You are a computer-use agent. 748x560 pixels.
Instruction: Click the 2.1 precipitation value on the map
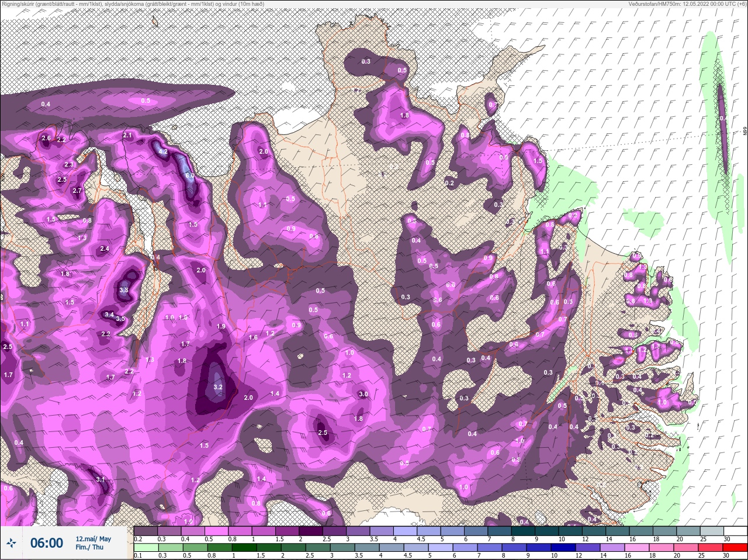pyautogui.click(x=128, y=135)
